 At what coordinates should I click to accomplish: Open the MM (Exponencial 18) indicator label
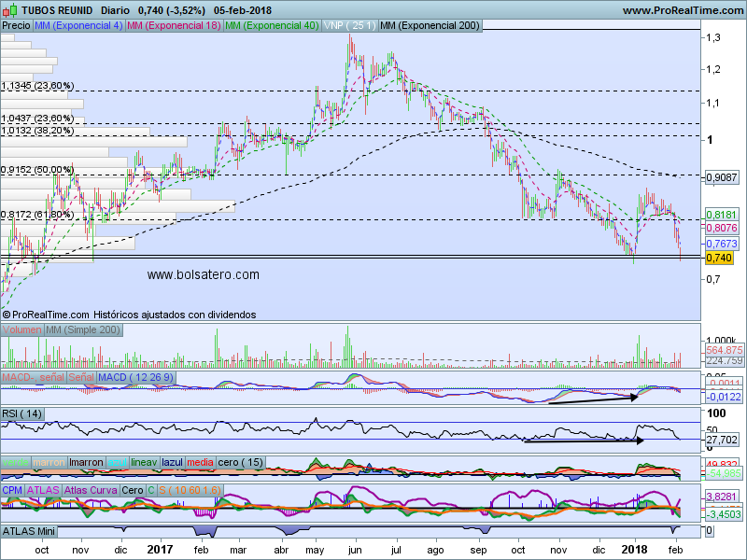coord(174,26)
